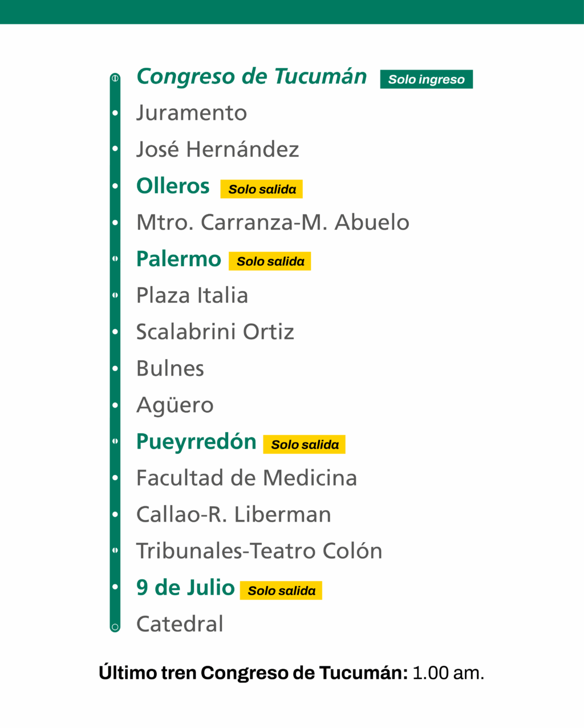This screenshot has height=728, width=584.
Task: Click the green Solo ingreso badge
Action: coord(426,79)
